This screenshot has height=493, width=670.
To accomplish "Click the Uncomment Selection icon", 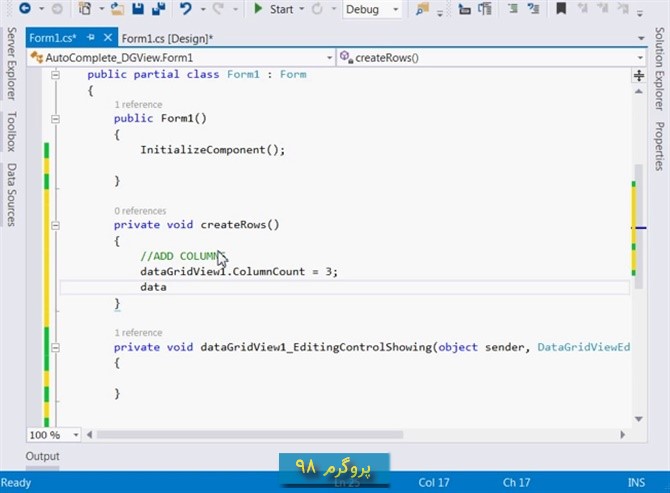I will point(533,8).
